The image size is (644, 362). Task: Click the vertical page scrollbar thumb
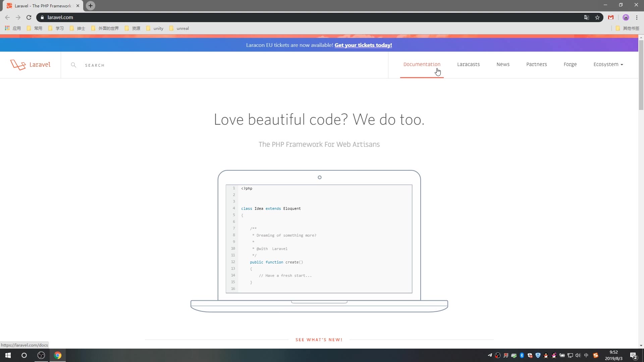[x=641, y=74]
